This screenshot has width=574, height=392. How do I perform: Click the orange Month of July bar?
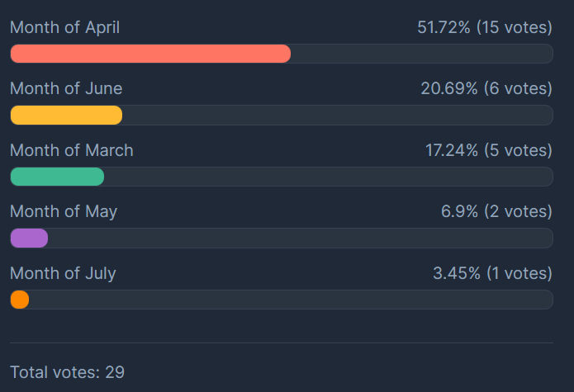pos(20,300)
